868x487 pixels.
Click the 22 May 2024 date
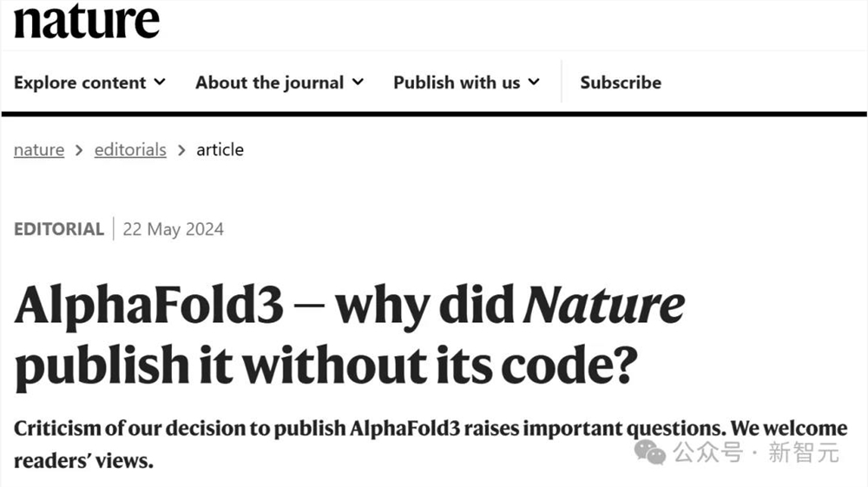pyautogui.click(x=174, y=229)
